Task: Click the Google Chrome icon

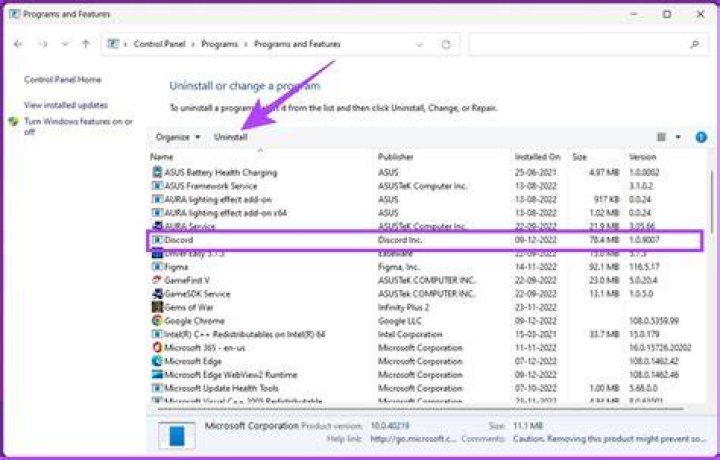Action: pos(157,320)
